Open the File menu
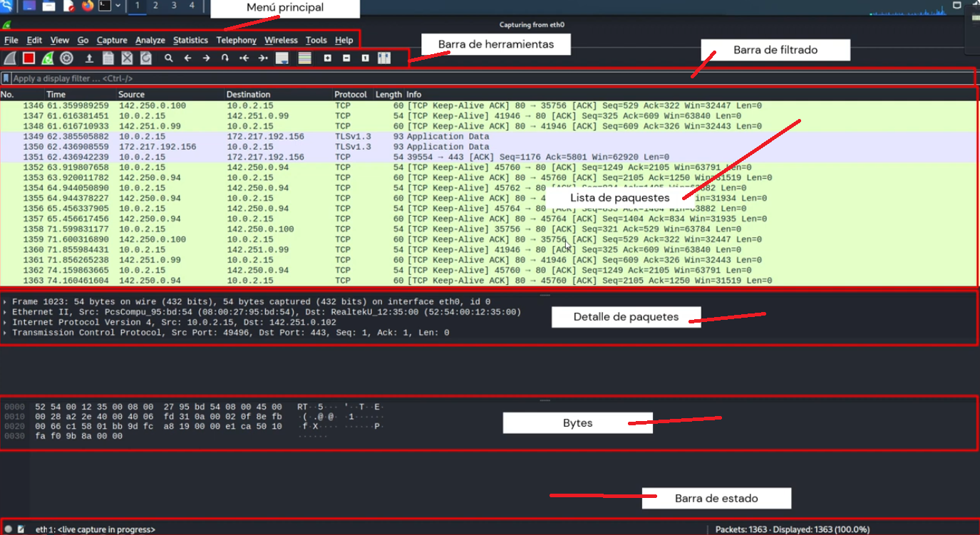 point(11,41)
